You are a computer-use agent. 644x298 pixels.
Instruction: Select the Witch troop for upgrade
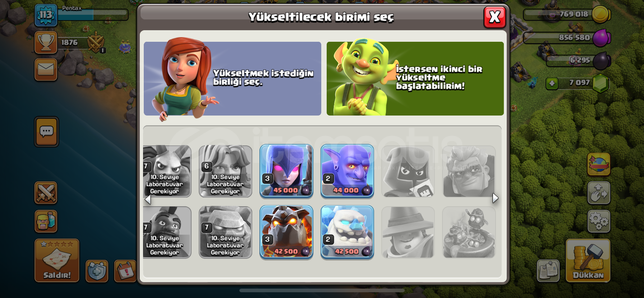286,171
